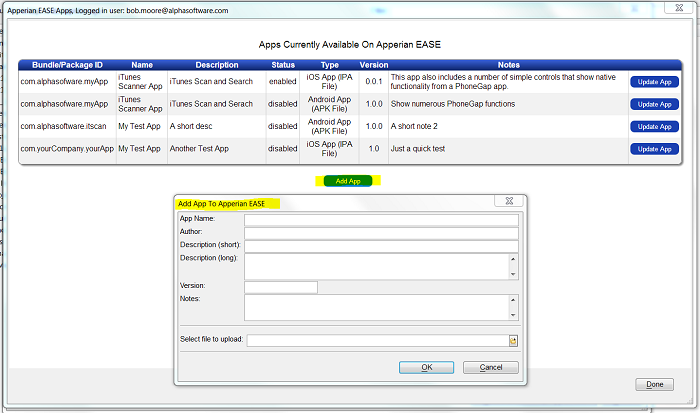700x413 pixels.
Task: Click the Name column header
Action: click(142, 65)
